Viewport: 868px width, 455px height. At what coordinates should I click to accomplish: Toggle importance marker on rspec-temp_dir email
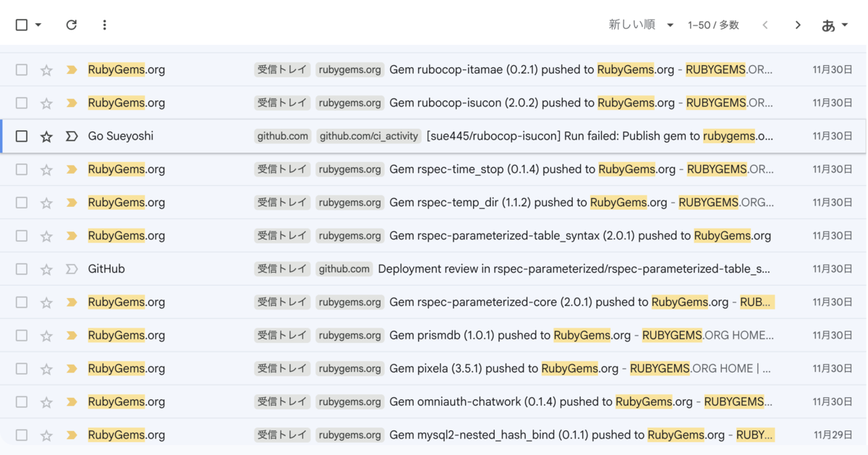coord(72,203)
